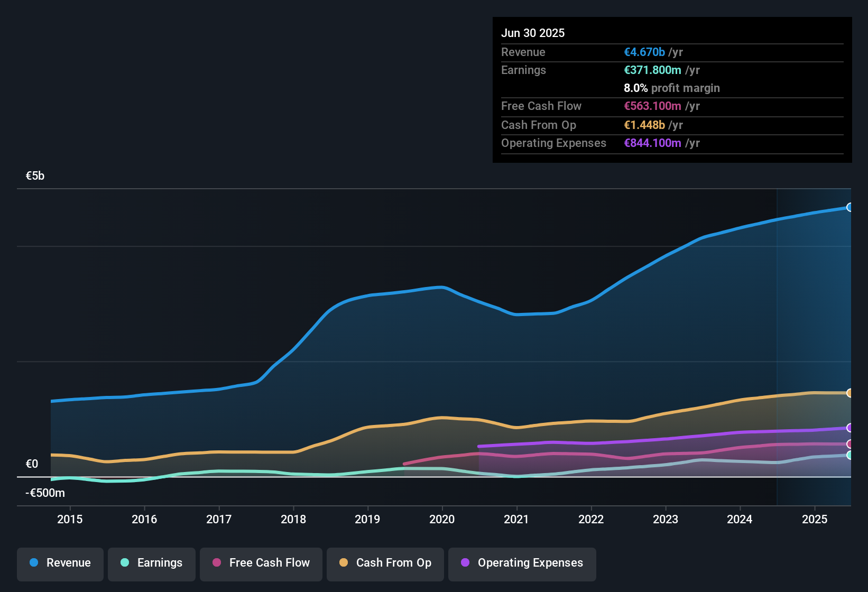
Task: Select the Operating Expenses endpoint marker
Action: (x=849, y=427)
